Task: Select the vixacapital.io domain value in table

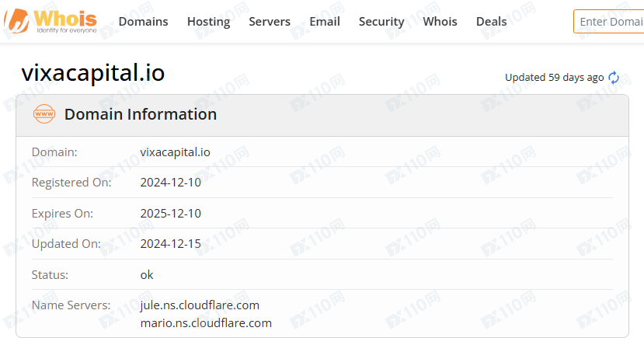Action: click(x=175, y=152)
